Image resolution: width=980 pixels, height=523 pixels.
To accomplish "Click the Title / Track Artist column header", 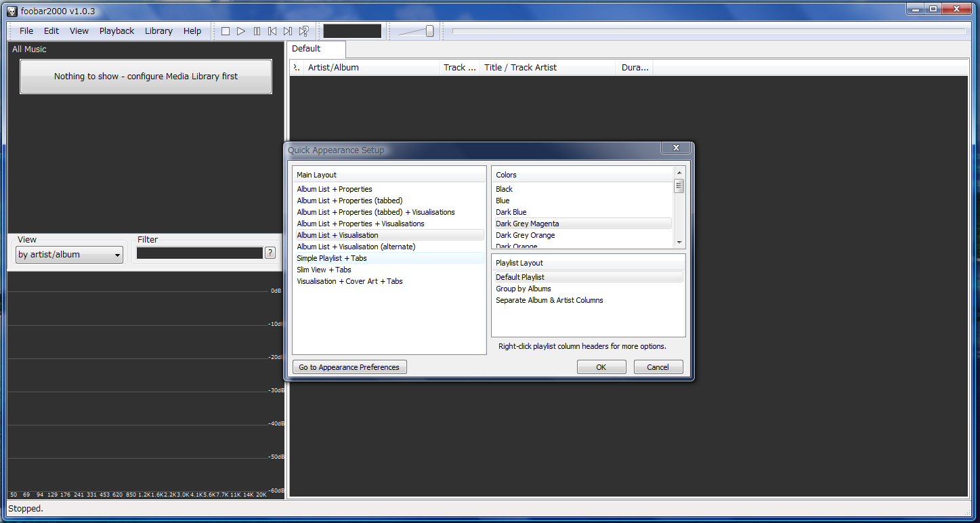I will (549, 68).
